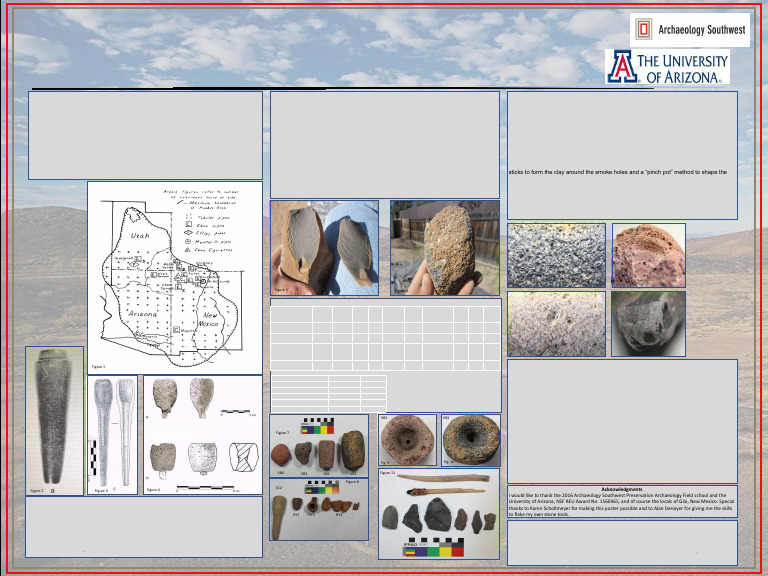Select Figure 8 clay pipe fragments photo
The height and width of the screenshot is (576, 768).
[x=319, y=509]
